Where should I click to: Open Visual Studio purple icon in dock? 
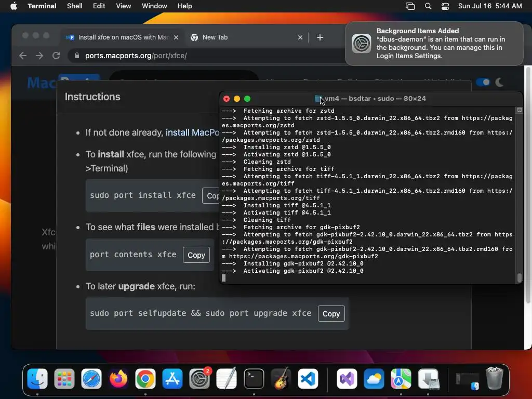347,379
